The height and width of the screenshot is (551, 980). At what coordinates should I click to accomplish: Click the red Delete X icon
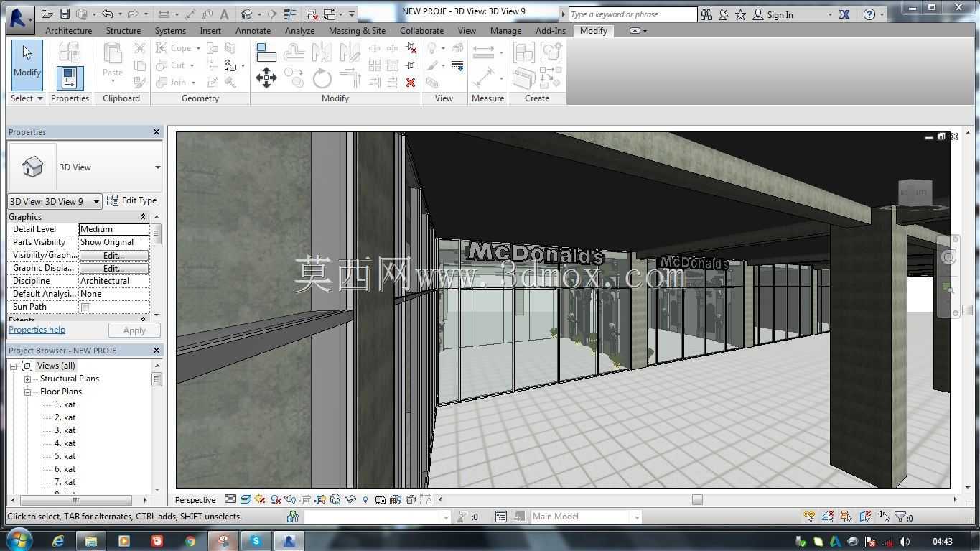tap(411, 83)
